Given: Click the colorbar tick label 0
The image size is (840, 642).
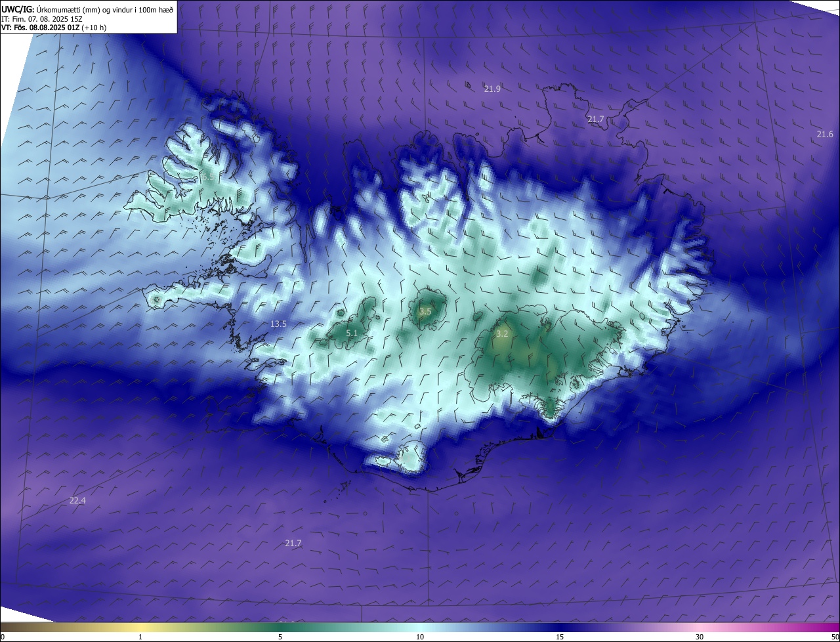Looking at the screenshot, I should pyautogui.click(x=3, y=637).
